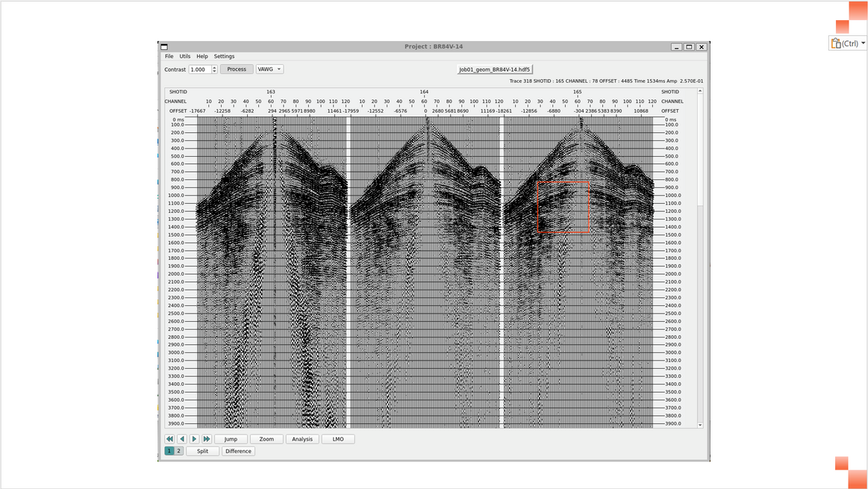The height and width of the screenshot is (489, 868).
Task: Toggle the Split view button
Action: click(202, 451)
